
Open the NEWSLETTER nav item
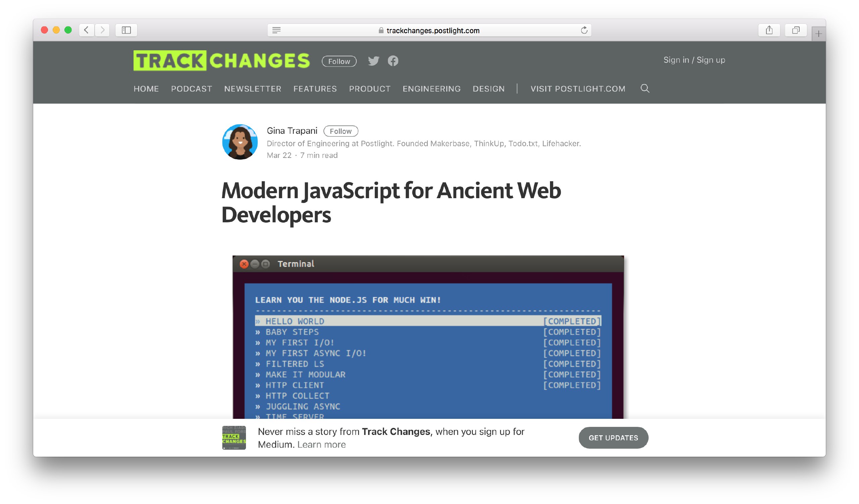tap(253, 89)
